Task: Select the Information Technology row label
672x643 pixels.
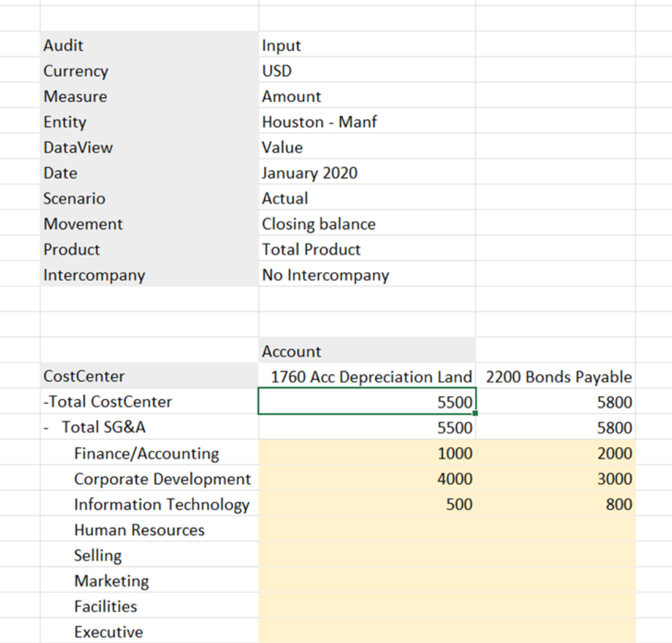Action: coord(149,503)
